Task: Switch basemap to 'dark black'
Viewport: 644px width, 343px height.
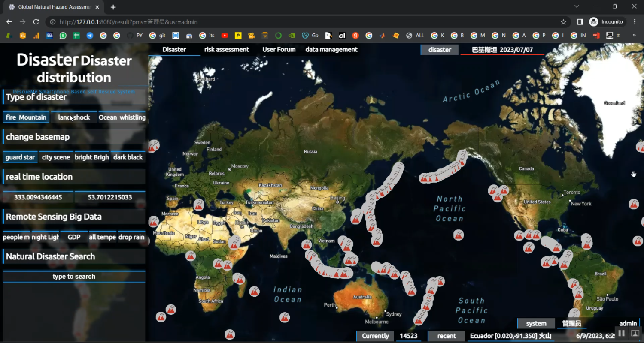Action: (128, 157)
